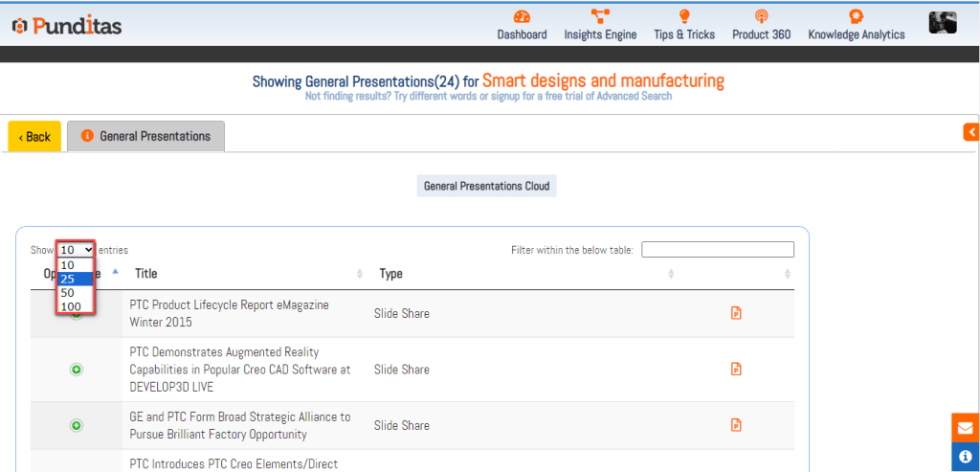
Task: Open slide file icon for GE and PTC row
Action: (x=736, y=425)
